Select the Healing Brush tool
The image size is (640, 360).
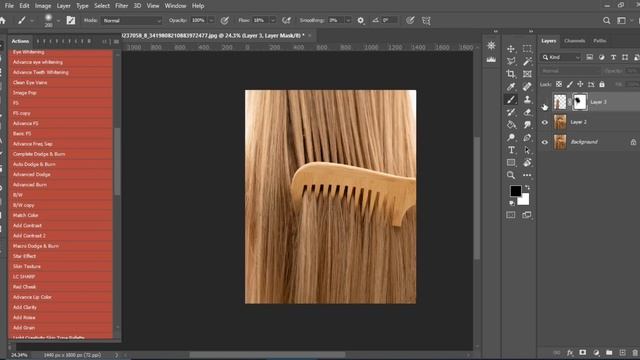tap(527, 87)
